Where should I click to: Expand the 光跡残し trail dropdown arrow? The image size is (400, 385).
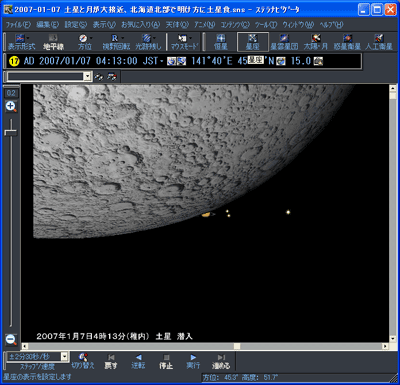tap(154, 38)
